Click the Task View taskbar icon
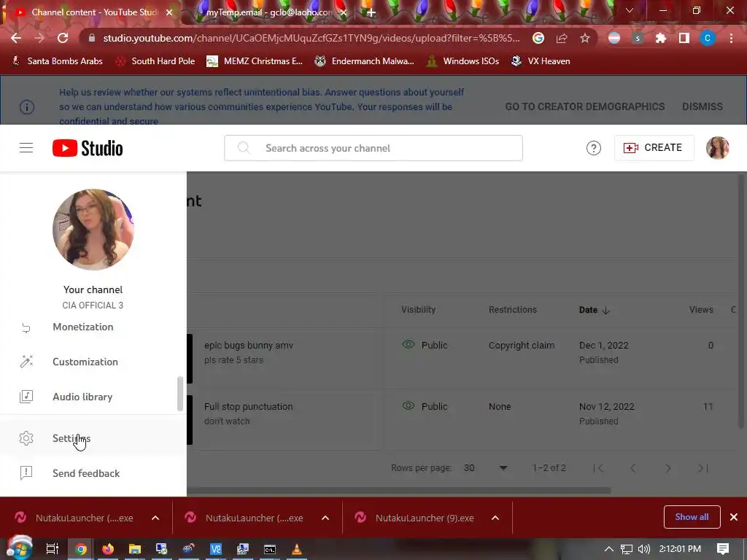Image resolution: width=747 pixels, height=560 pixels. coord(52,550)
